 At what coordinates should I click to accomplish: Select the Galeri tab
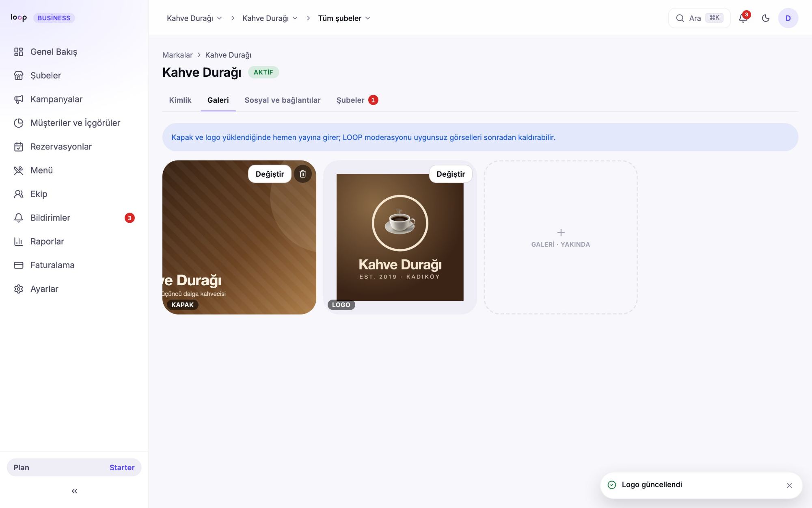click(218, 100)
